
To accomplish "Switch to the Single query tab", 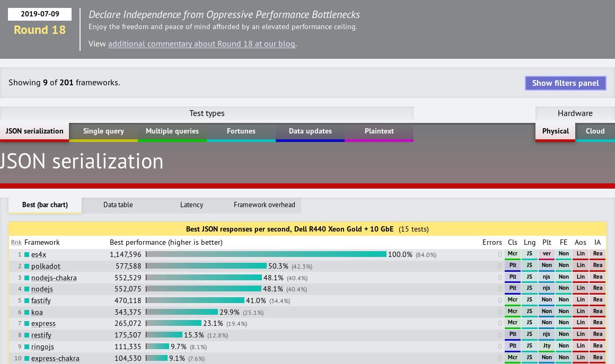I will pyautogui.click(x=103, y=131).
